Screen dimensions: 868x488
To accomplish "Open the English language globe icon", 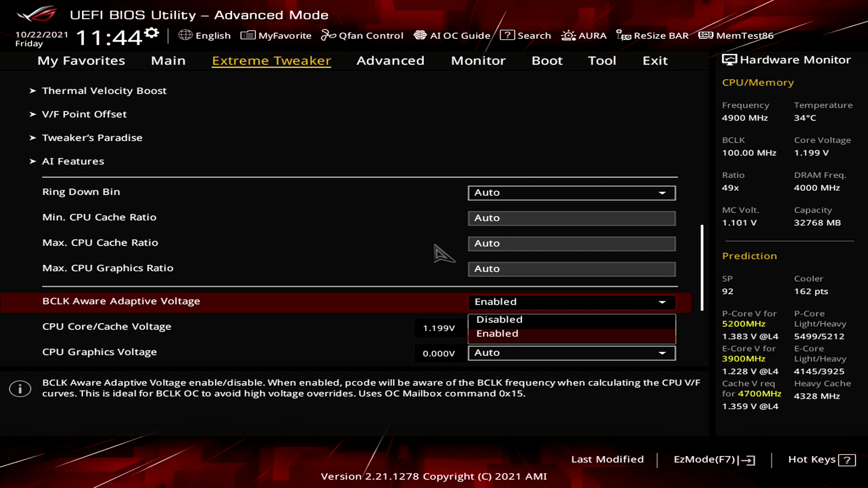I will pyautogui.click(x=185, y=35).
